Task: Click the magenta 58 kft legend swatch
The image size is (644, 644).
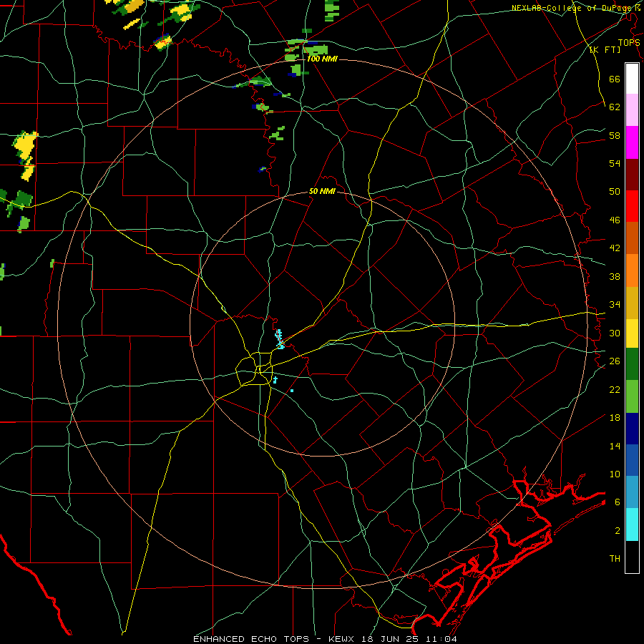Action: click(x=632, y=142)
